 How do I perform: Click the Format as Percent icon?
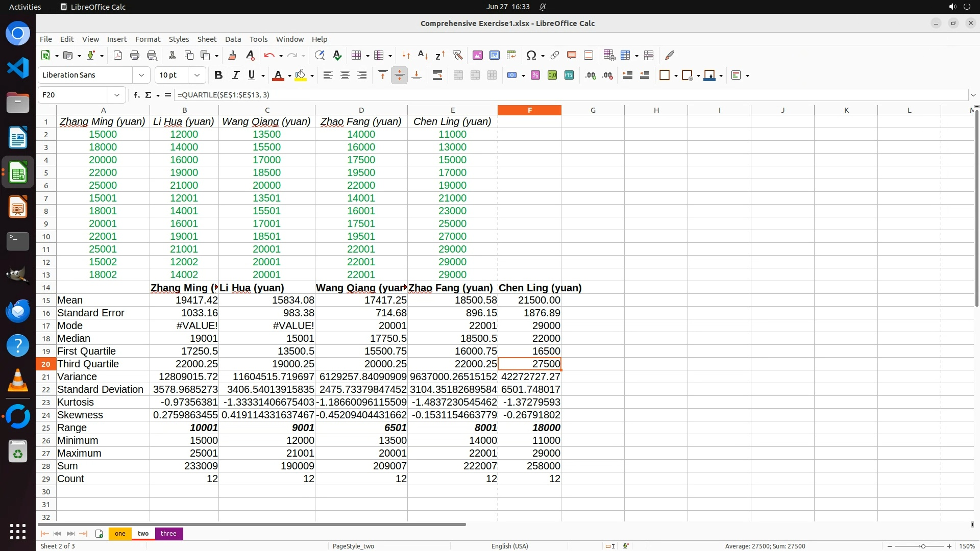(x=535, y=75)
